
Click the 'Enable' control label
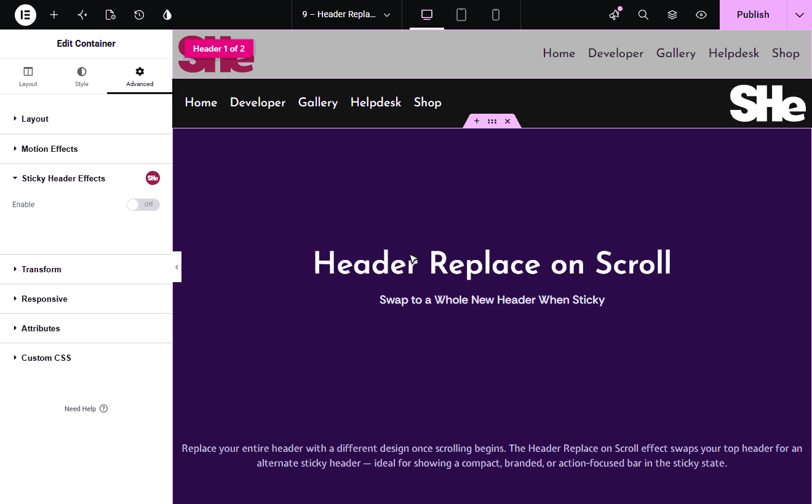point(23,205)
